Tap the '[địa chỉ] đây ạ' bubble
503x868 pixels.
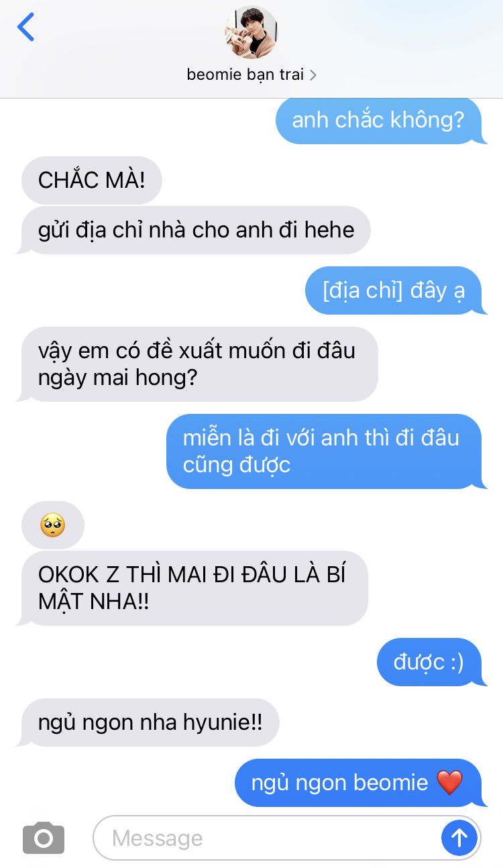pyautogui.click(x=394, y=290)
